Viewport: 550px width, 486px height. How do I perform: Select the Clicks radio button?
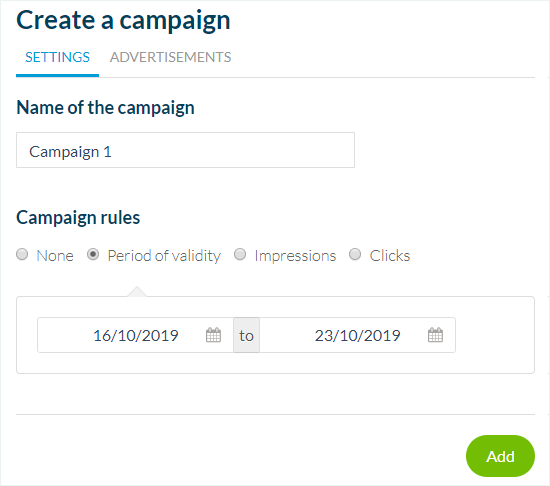355,254
